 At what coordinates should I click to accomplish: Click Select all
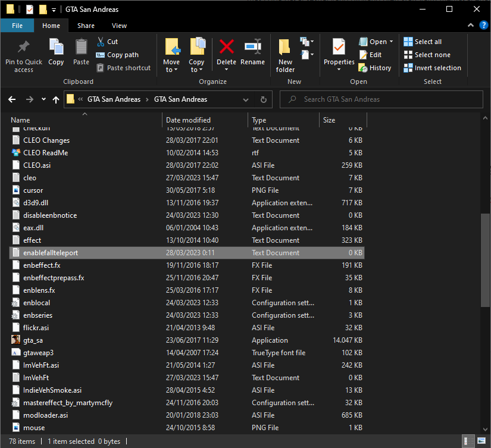[423, 42]
